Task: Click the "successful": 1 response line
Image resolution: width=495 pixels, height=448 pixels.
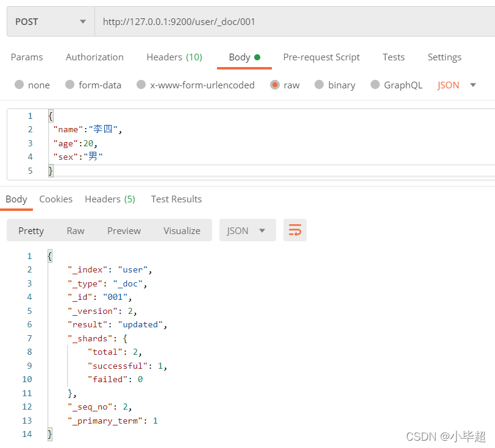Action: point(127,366)
